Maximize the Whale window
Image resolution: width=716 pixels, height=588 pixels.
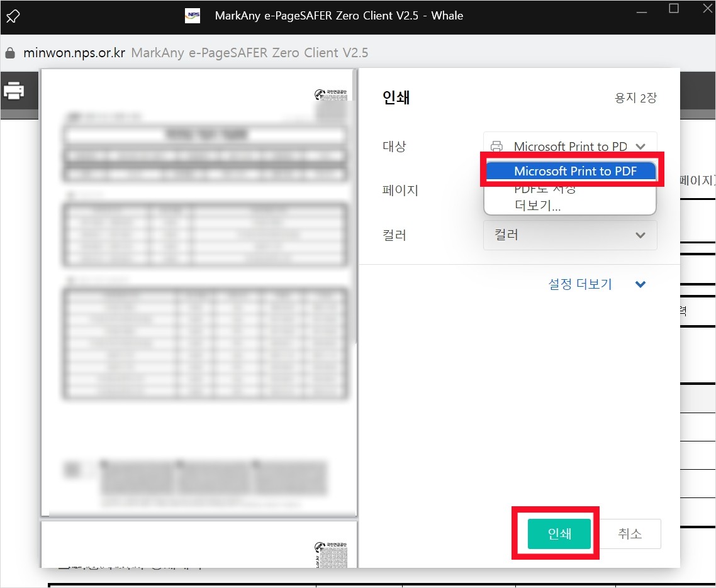[674, 8]
